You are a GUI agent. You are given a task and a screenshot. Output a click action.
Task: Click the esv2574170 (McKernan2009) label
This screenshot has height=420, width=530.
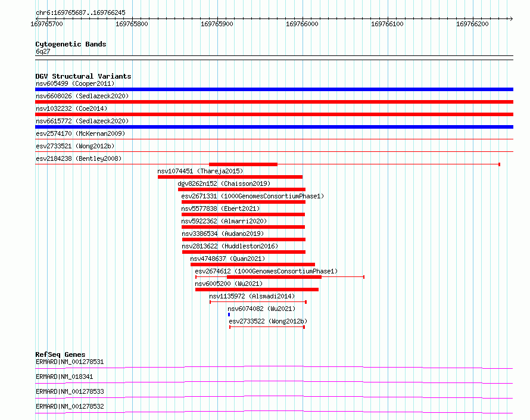[x=80, y=133]
